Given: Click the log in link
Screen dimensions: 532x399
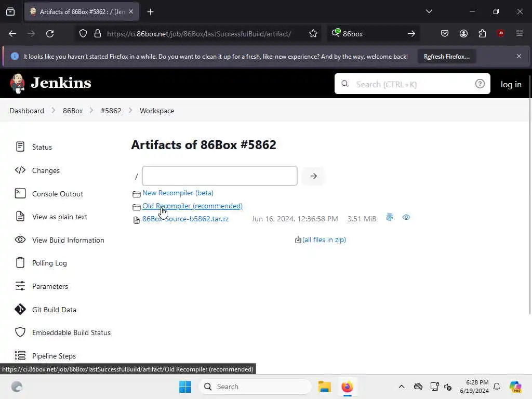Looking at the screenshot, I should coord(511,85).
